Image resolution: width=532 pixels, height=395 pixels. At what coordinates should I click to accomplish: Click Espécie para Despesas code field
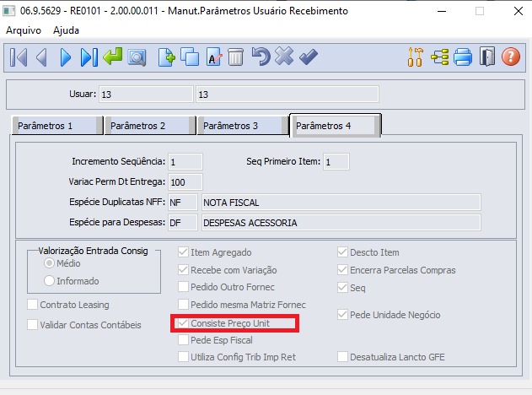[x=183, y=223]
